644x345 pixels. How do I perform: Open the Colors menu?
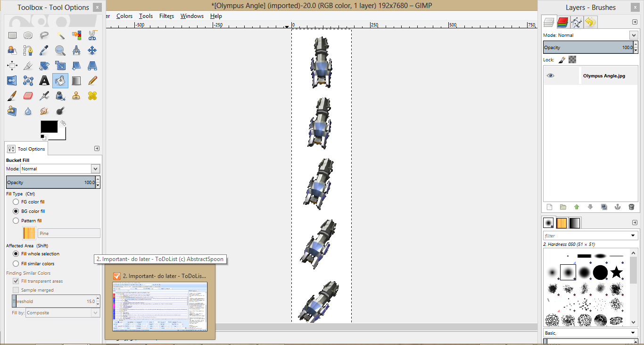[124, 16]
